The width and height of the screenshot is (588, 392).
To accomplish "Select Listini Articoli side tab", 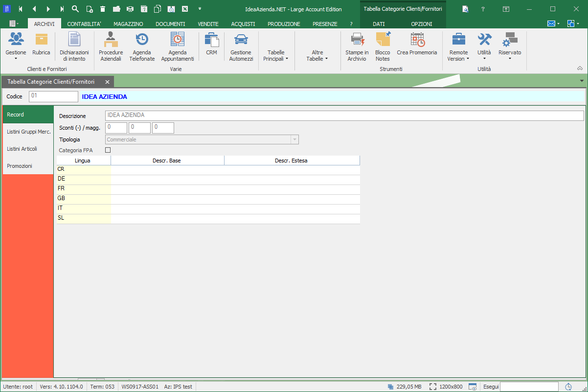I will point(28,149).
